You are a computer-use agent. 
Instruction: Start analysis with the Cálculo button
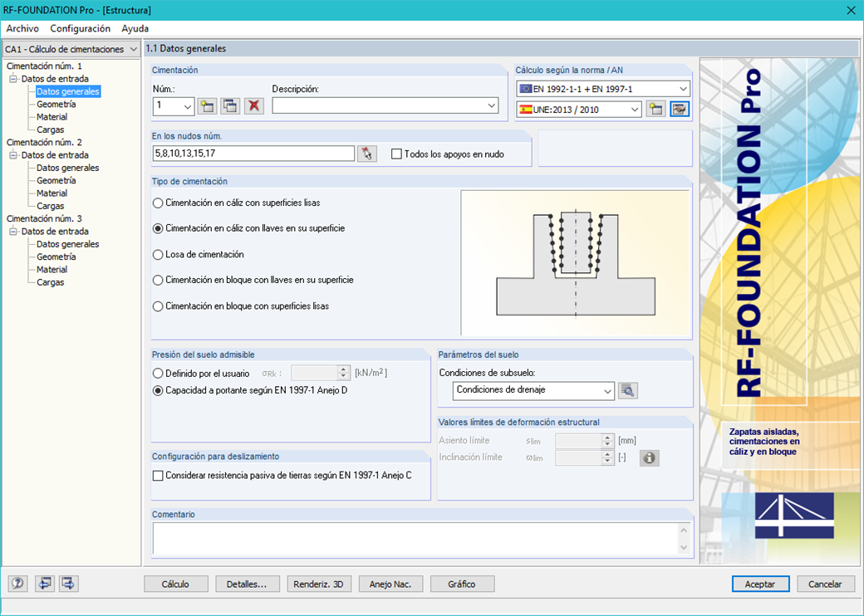[x=175, y=584]
